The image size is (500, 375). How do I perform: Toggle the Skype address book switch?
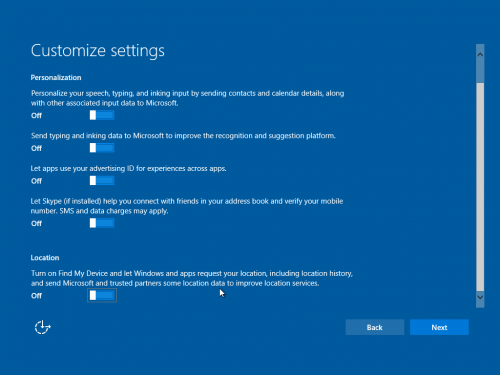point(102,223)
